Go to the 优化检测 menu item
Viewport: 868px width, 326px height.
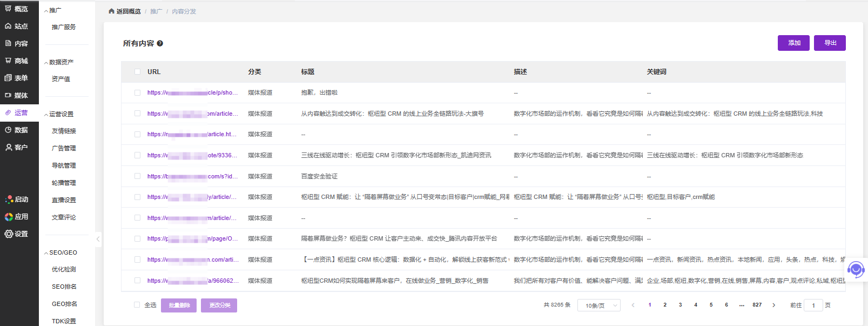[64, 269]
